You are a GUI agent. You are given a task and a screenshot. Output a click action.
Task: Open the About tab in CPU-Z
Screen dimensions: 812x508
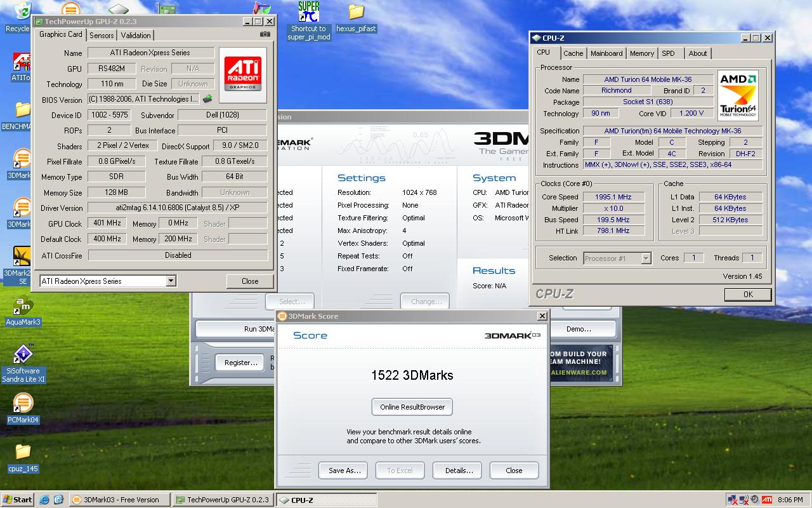[x=698, y=53]
